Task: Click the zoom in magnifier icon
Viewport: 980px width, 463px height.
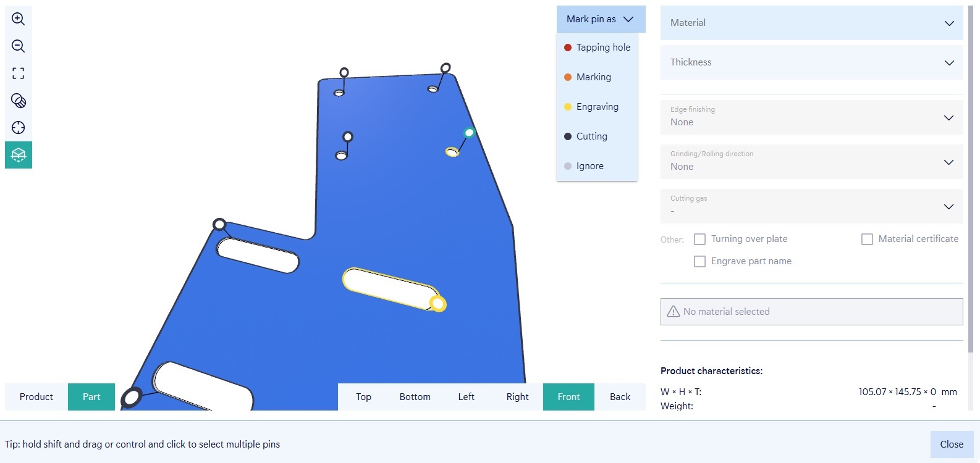Action: pos(19,19)
